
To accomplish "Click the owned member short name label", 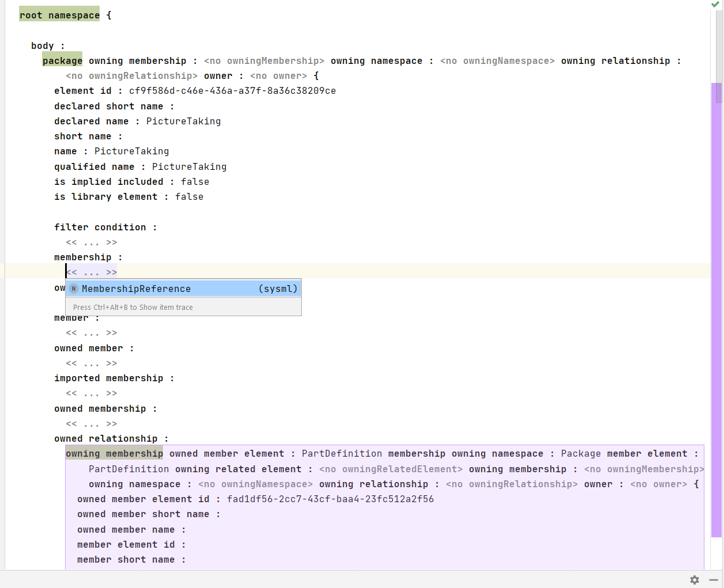I will pos(143,514).
